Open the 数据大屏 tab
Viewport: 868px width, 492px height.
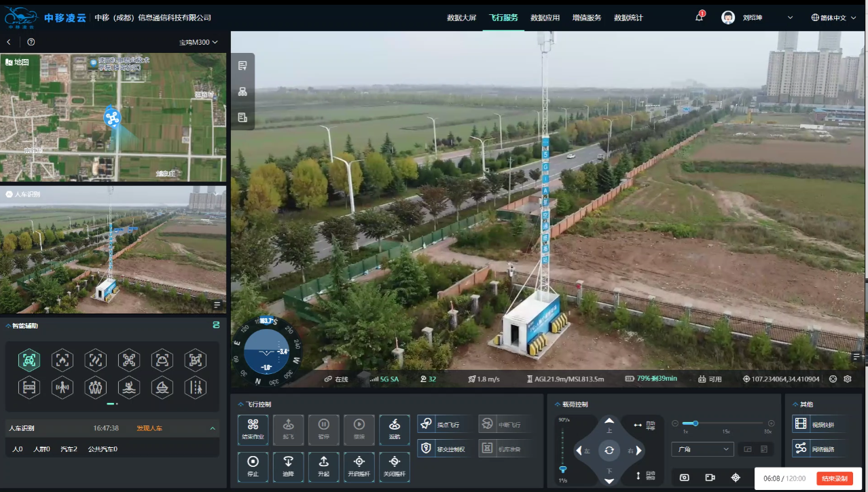pyautogui.click(x=462, y=18)
